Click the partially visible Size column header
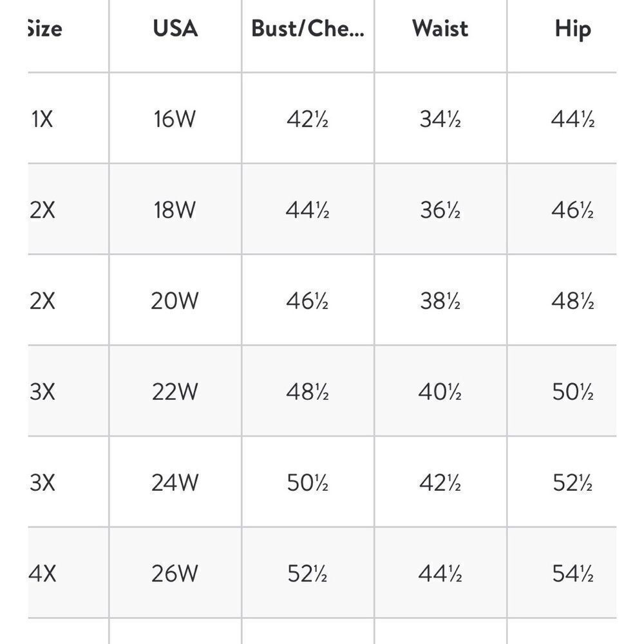 pos(45,29)
